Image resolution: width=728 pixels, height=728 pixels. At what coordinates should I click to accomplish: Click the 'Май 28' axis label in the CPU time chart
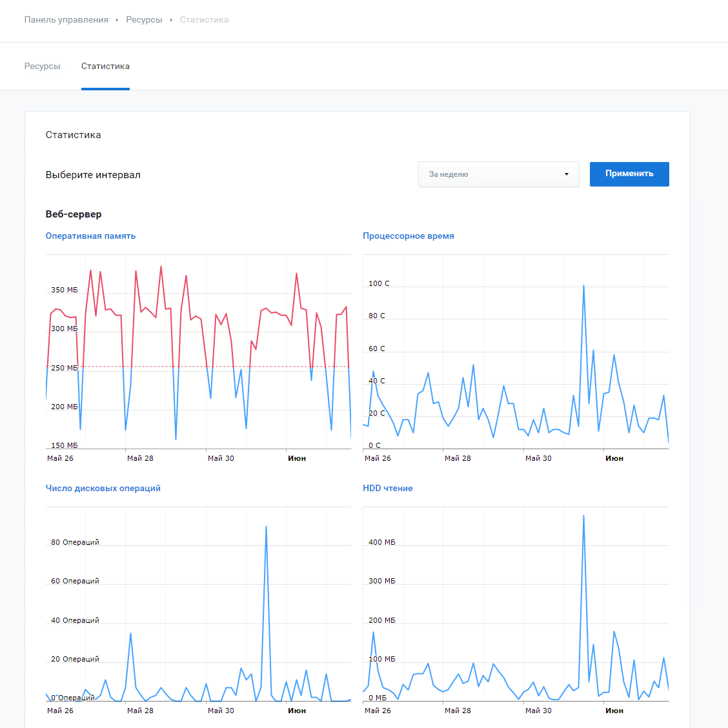click(x=458, y=458)
